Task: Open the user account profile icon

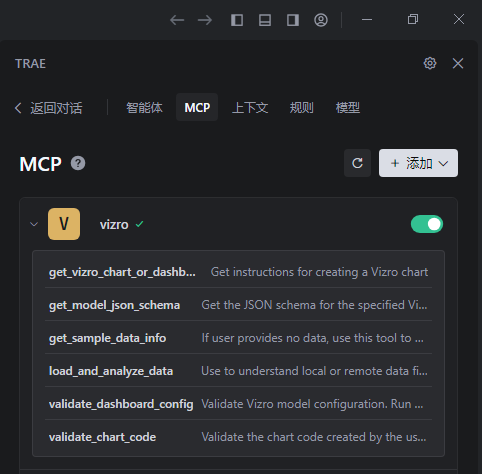Action: click(321, 20)
